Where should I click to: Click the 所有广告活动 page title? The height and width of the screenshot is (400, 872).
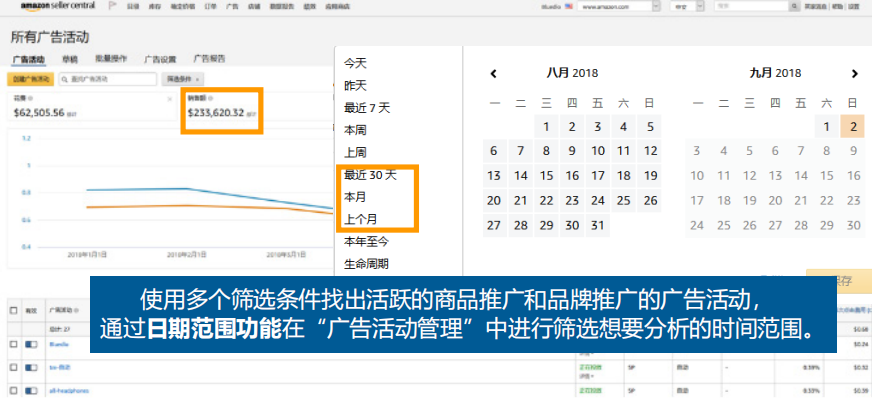(49, 37)
